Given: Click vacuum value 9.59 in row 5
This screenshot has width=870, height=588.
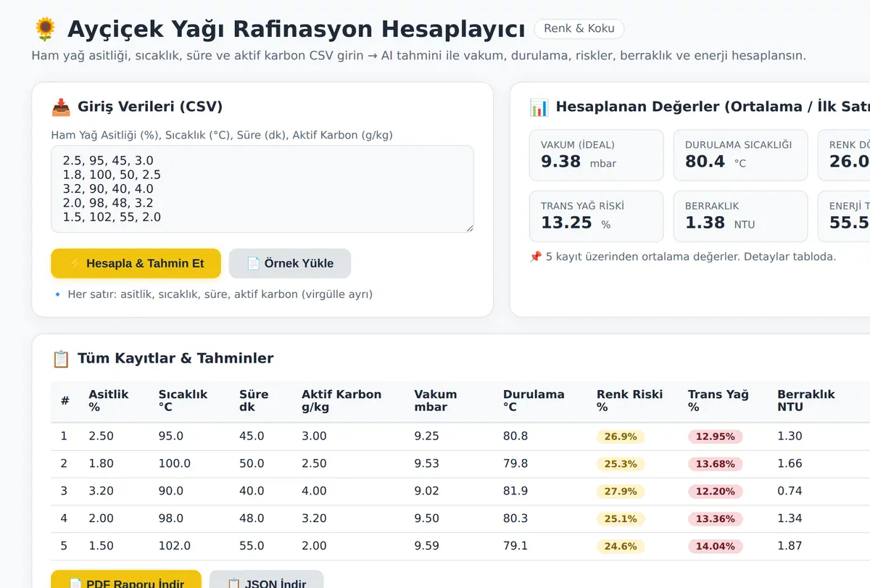Looking at the screenshot, I should pyautogui.click(x=426, y=546).
